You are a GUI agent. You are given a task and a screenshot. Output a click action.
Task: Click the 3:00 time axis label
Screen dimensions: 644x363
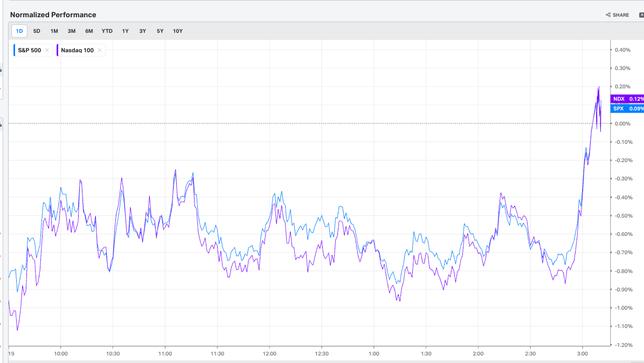pyautogui.click(x=583, y=353)
